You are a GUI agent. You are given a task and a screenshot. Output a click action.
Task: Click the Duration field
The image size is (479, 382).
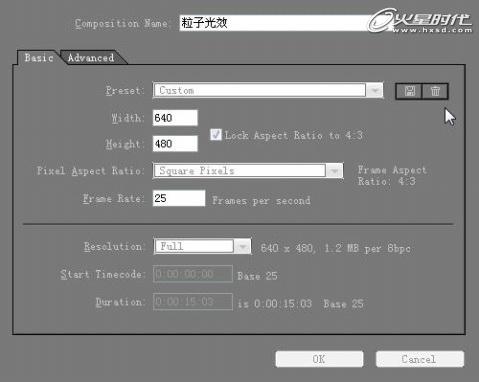(193, 302)
